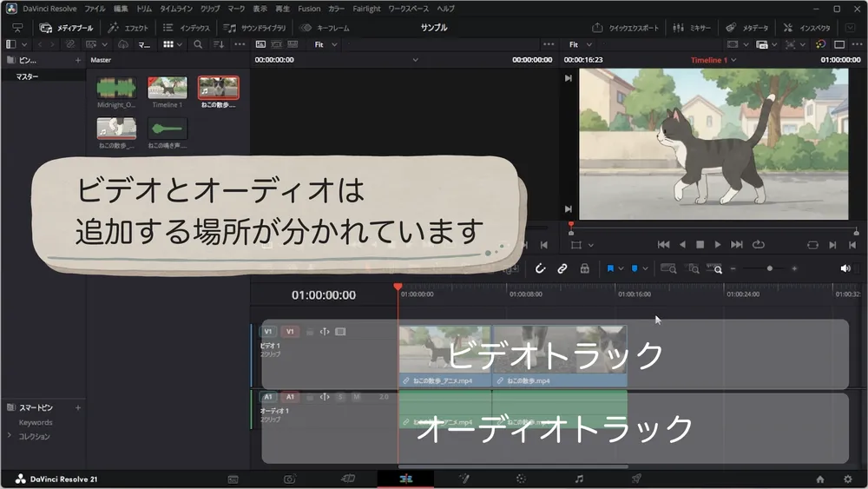Open the ファイル menu

tap(95, 9)
